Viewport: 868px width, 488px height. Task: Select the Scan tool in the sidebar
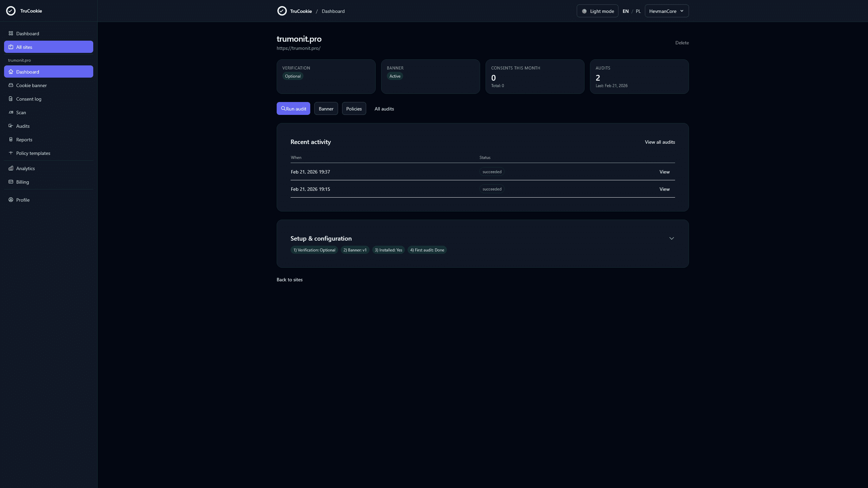21,112
